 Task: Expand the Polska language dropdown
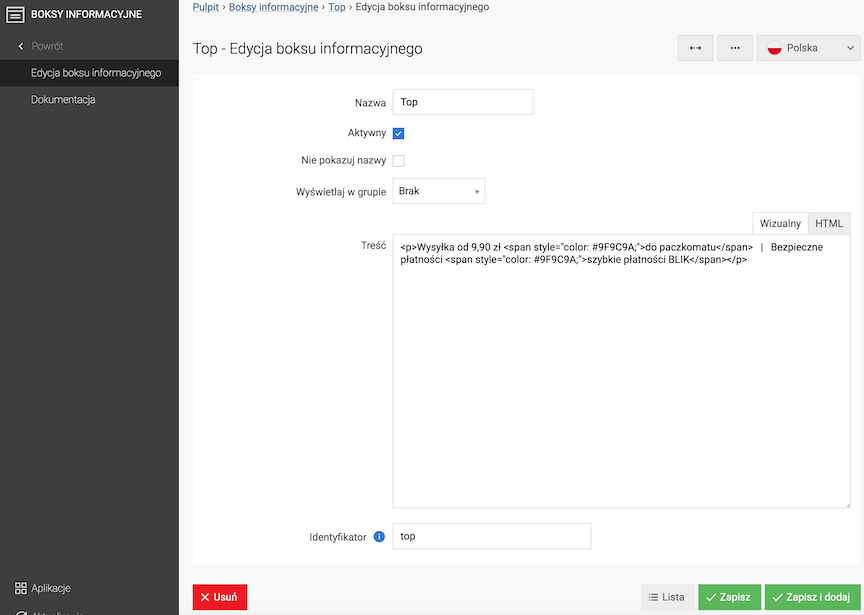click(808, 48)
